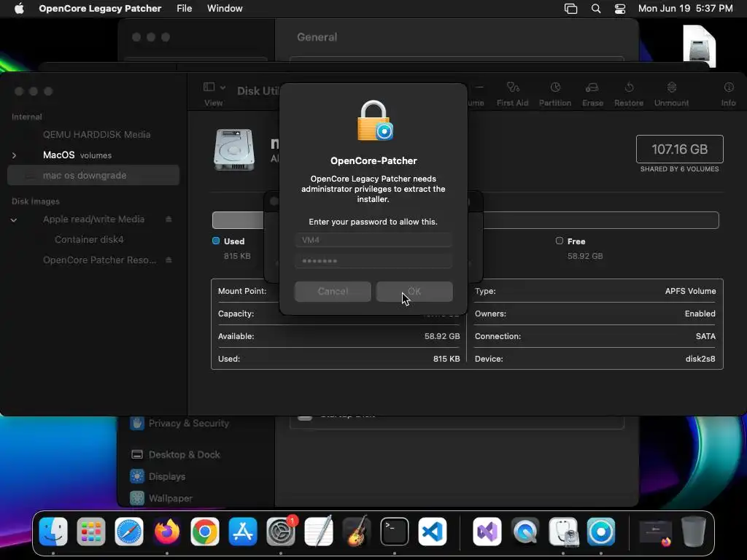Select Container disk4 in sidebar
Screen dimensions: 747x560
(x=89, y=239)
